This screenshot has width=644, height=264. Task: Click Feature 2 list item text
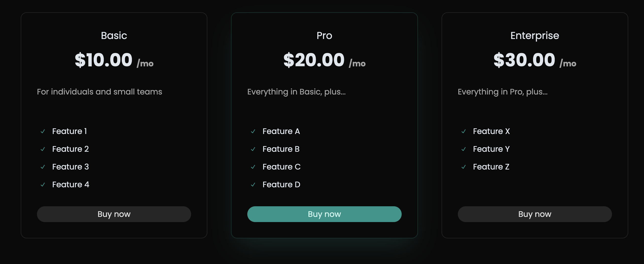click(71, 149)
